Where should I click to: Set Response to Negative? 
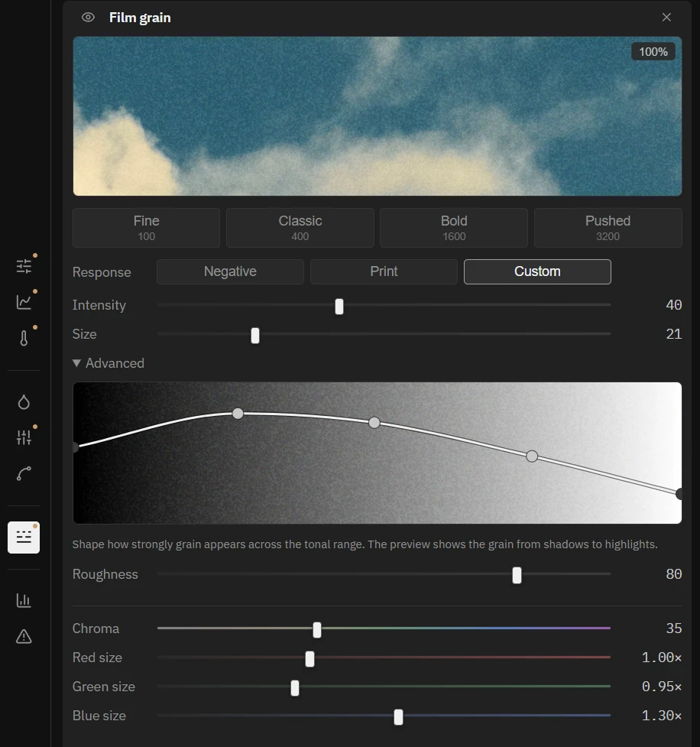[230, 271]
